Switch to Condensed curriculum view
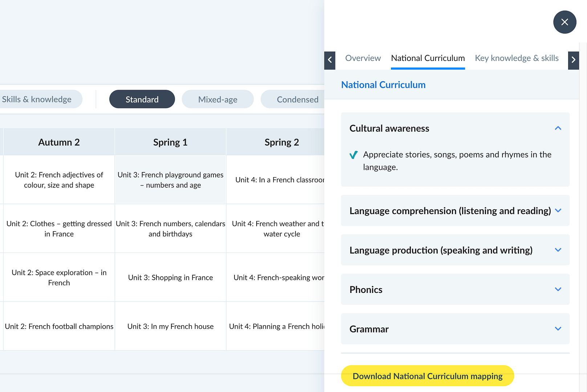Image resolution: width=587 pixels, height=392 pixels. pyautogui.click(x=297, y=99)
